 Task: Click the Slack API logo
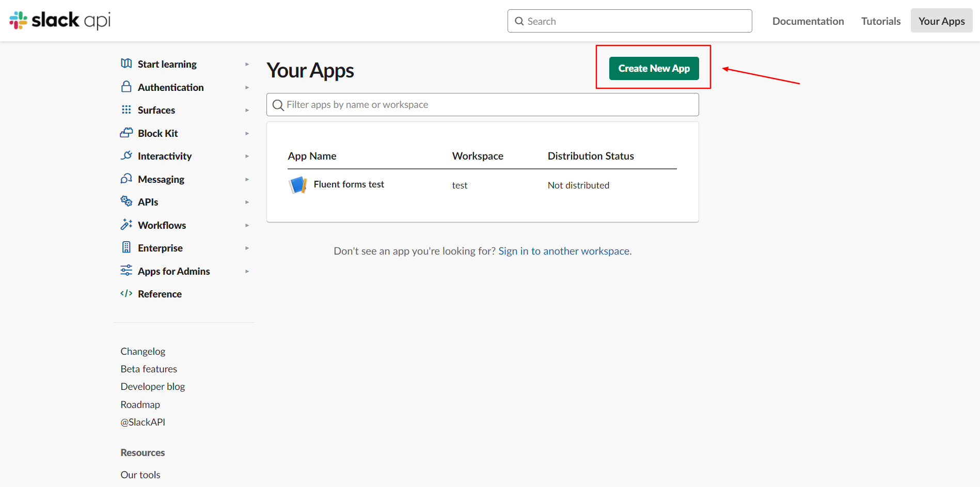tap(59, 20)
